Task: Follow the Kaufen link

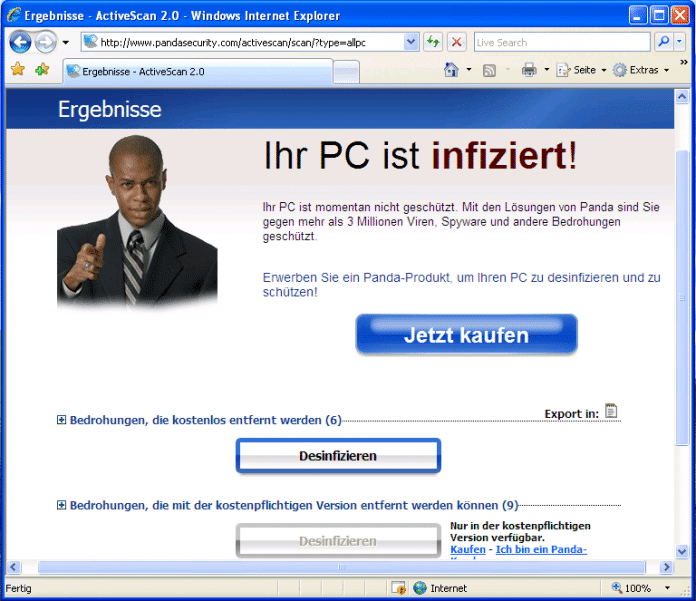Action: click(x=468, y=550)
